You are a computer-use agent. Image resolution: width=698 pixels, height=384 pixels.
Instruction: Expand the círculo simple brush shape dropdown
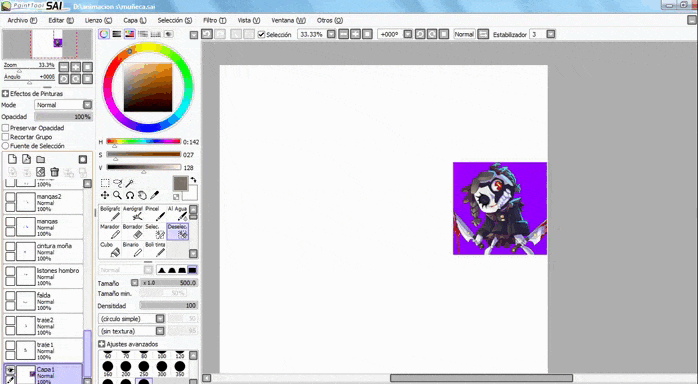click(x=132, y=319)
